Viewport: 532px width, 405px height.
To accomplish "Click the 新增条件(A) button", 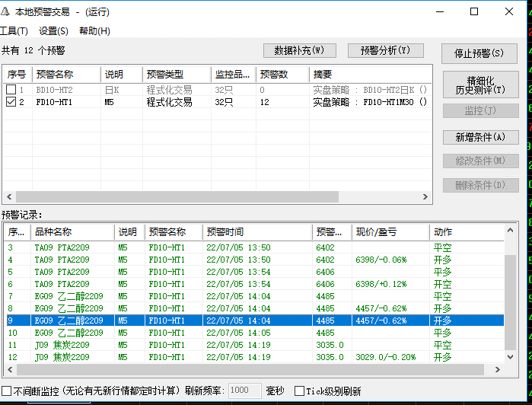I will click(x=479, y=137).
